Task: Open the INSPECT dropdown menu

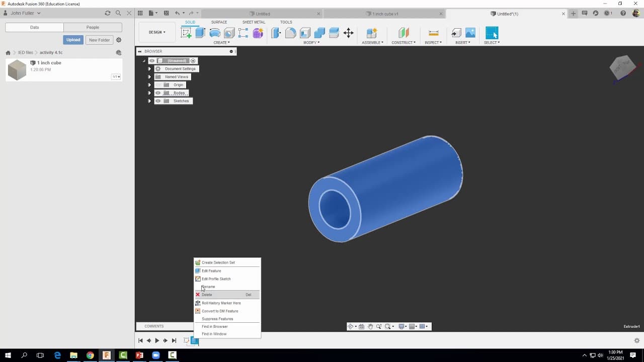Action: pos(433,43)
